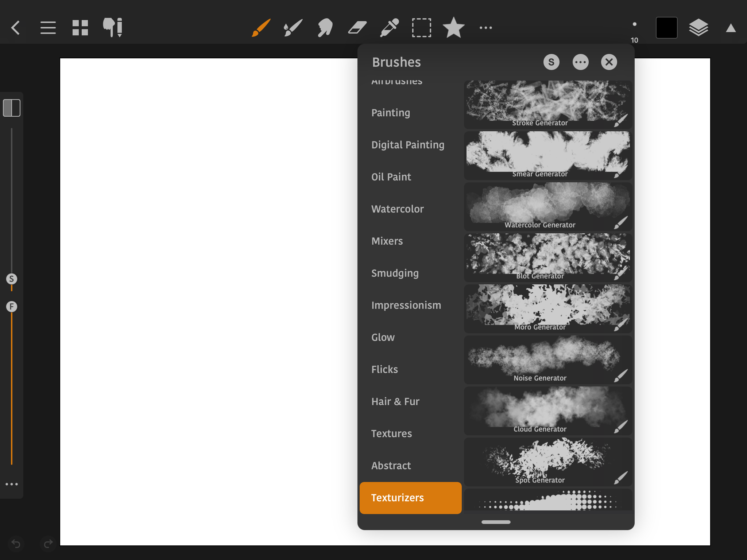747x560 pixels.
Task: Activate the dashed Selection tool
Action: pos(421,28)
